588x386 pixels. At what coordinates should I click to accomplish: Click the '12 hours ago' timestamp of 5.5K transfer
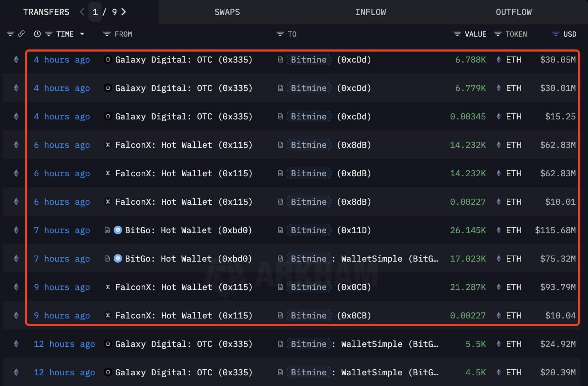[64, 344]
